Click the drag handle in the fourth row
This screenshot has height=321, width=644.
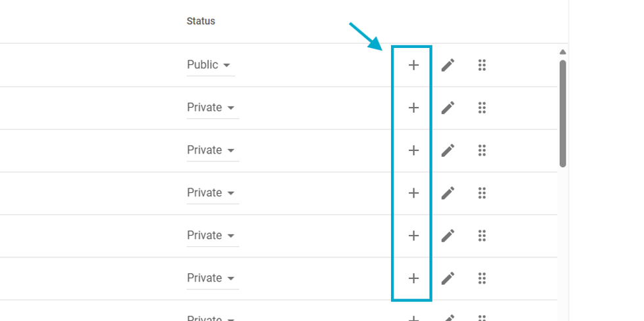coord(482,193)
